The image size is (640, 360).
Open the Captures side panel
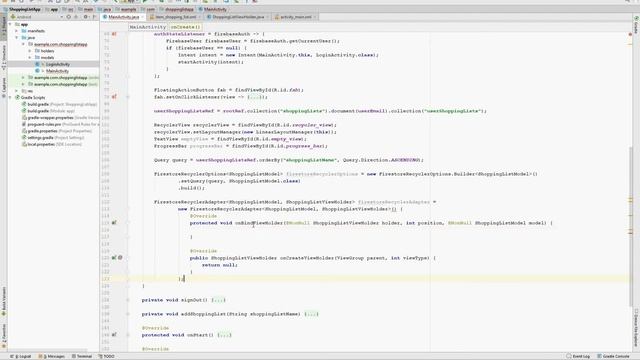pyautogui.click(x=4, y=87)
